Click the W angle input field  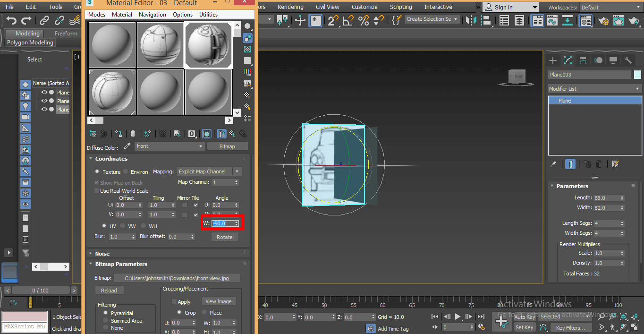pos(222,223)
